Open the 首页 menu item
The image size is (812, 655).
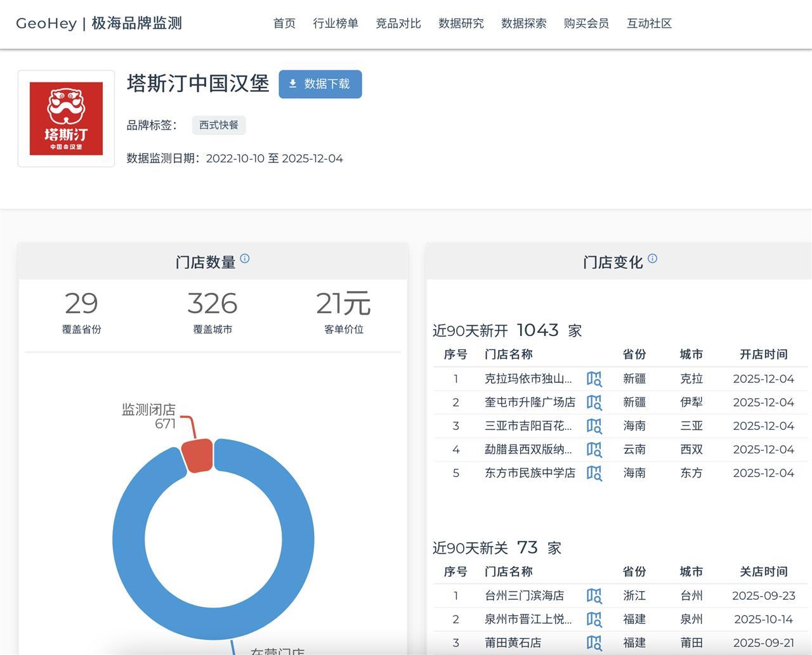[284, 23]
